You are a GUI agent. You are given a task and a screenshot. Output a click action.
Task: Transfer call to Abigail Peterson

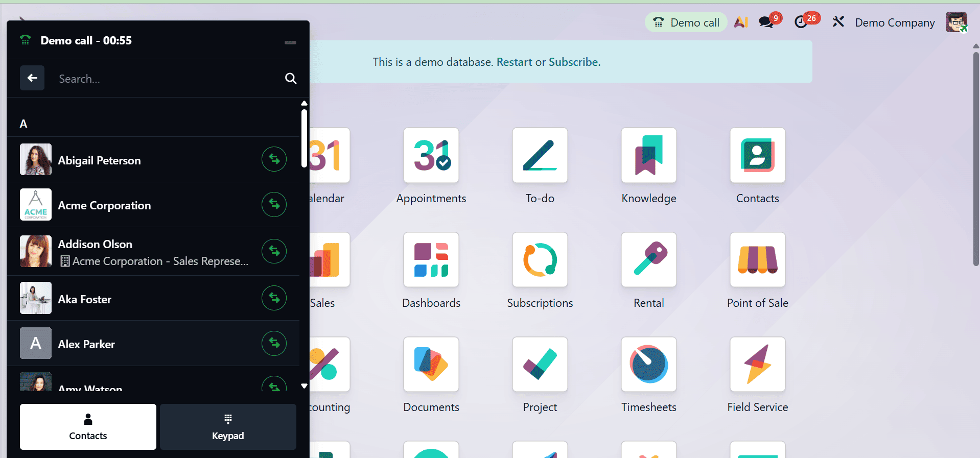click(x=274, y=159)
